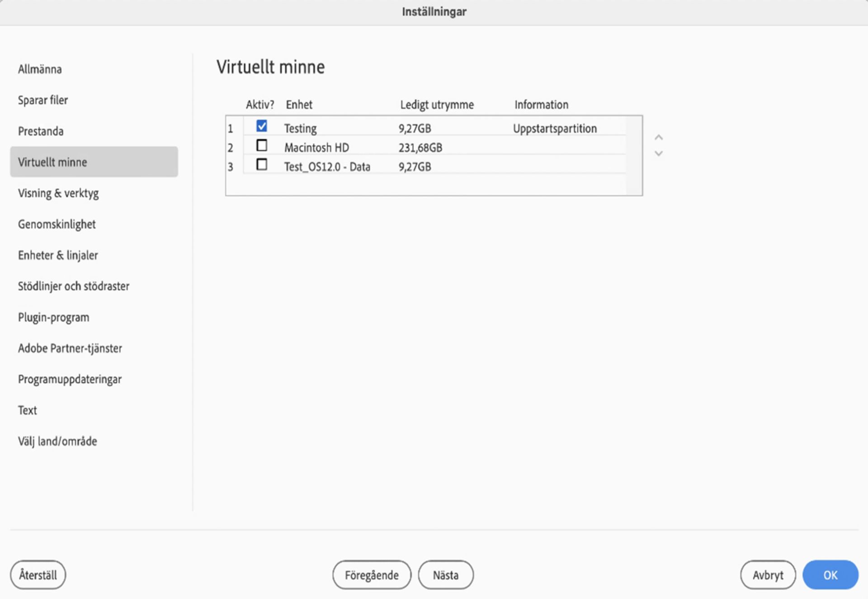
Task: Click the move-up arrow beside the disk list
Action: tap(659, 137)
